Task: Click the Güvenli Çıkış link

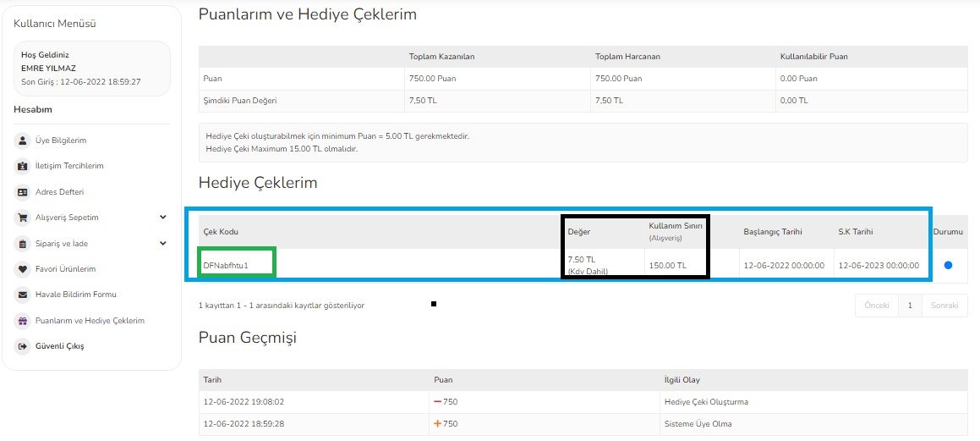Action: tap(59, 346)
